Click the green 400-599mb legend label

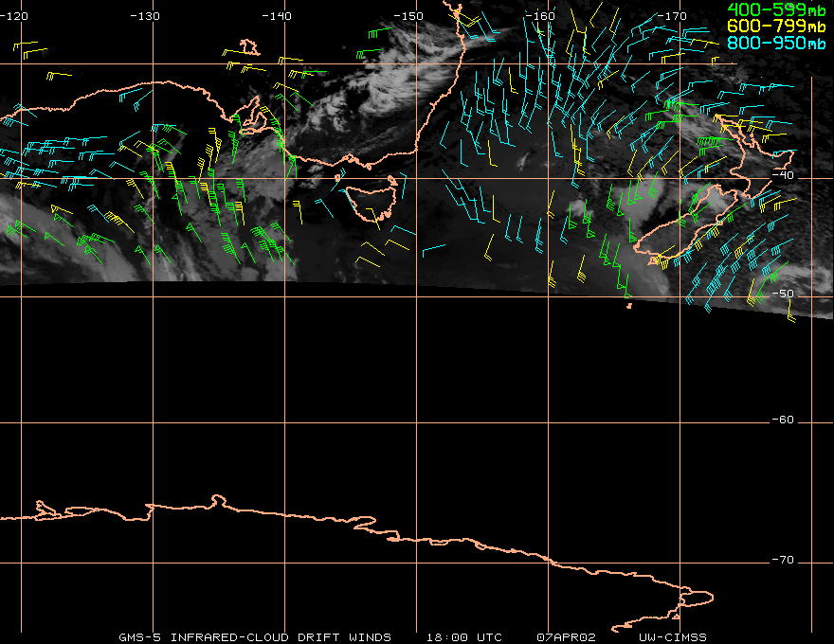tap(776, 10)
